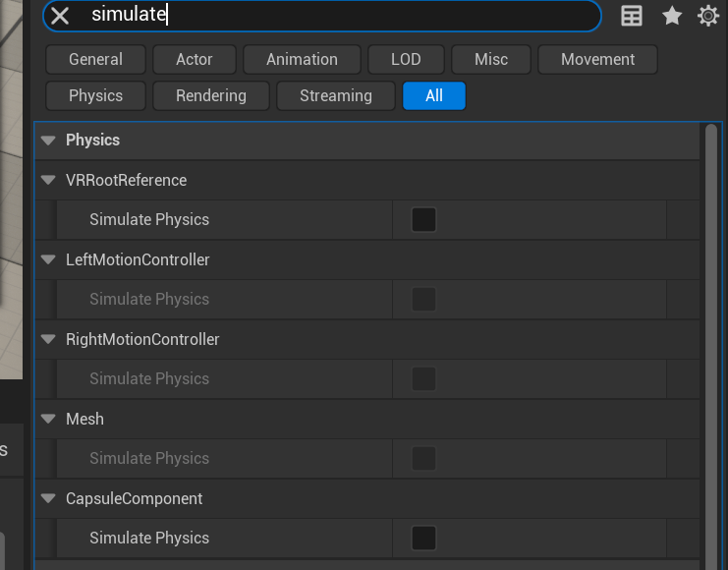Enable Simulate Physics under VRRootReference

(423, 219)
